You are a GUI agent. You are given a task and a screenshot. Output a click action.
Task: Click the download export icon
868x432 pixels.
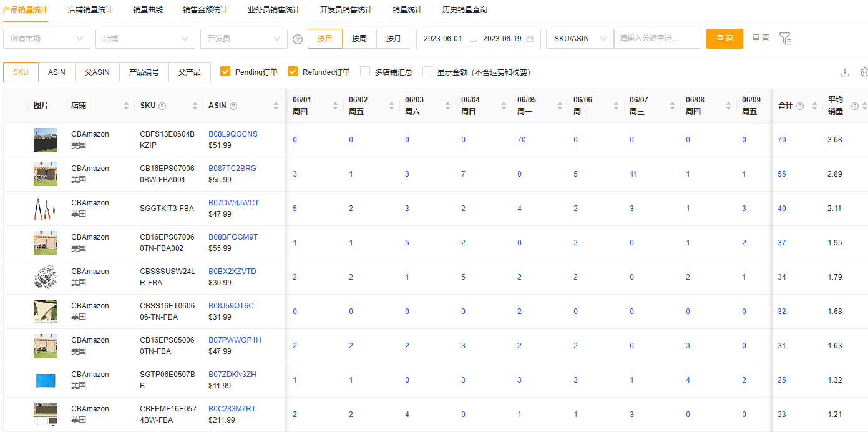844,72
